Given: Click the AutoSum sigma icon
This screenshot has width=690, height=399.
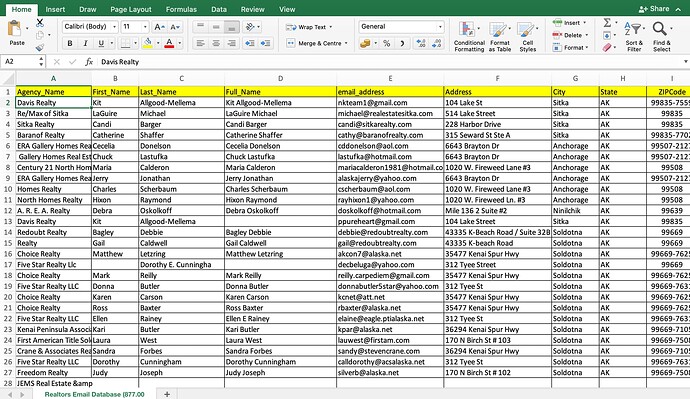Looking at the screenshot, I should 607,22.
